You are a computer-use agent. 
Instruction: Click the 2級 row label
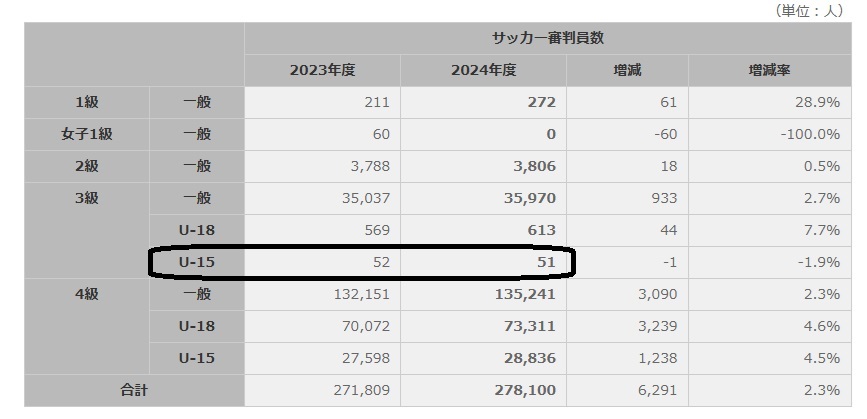(87, 166)
